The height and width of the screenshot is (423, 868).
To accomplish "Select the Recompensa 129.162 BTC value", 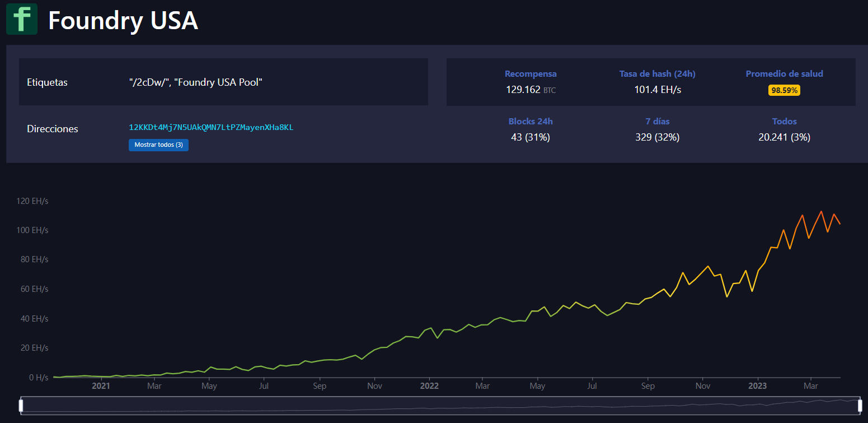I will (530, 90).
